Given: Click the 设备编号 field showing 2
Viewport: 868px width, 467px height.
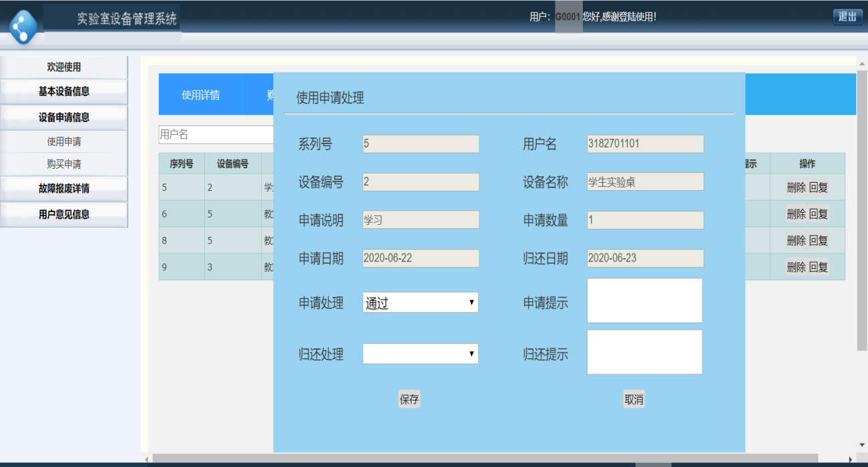Looking at the screenshot, I should coord(421,181).
